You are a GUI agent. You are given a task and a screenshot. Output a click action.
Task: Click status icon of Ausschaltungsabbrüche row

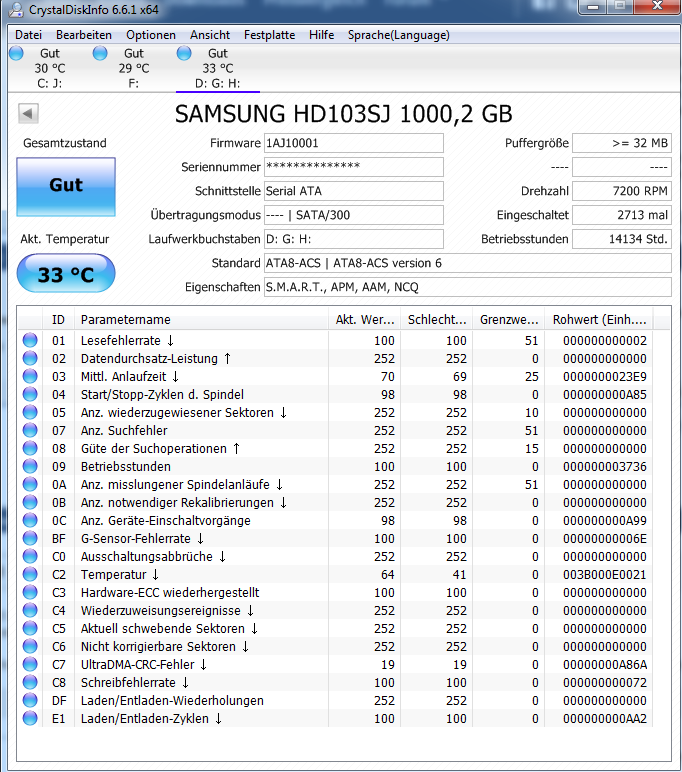tap(30, 556)
